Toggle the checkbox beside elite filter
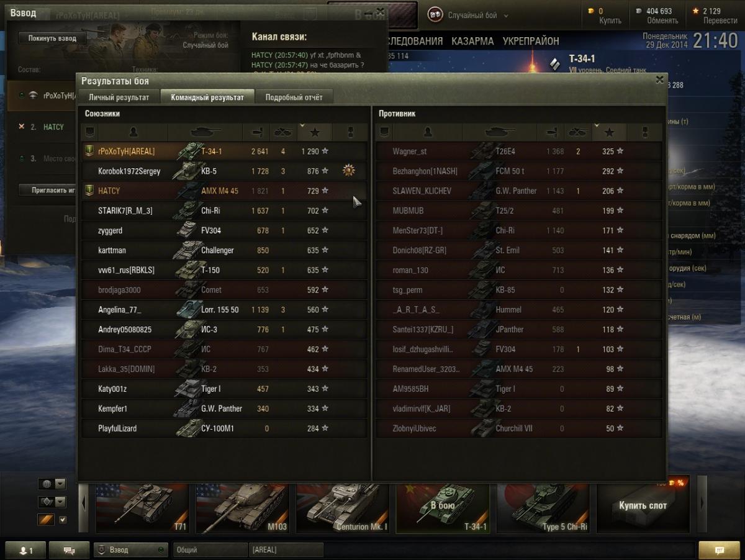This screenshot has width=745, height=560. (62, 520)
